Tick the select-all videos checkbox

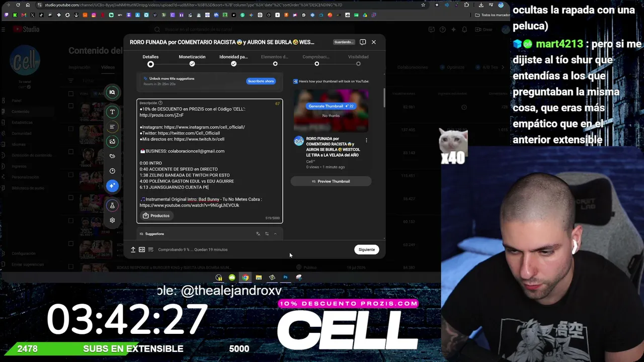point(71,94)
